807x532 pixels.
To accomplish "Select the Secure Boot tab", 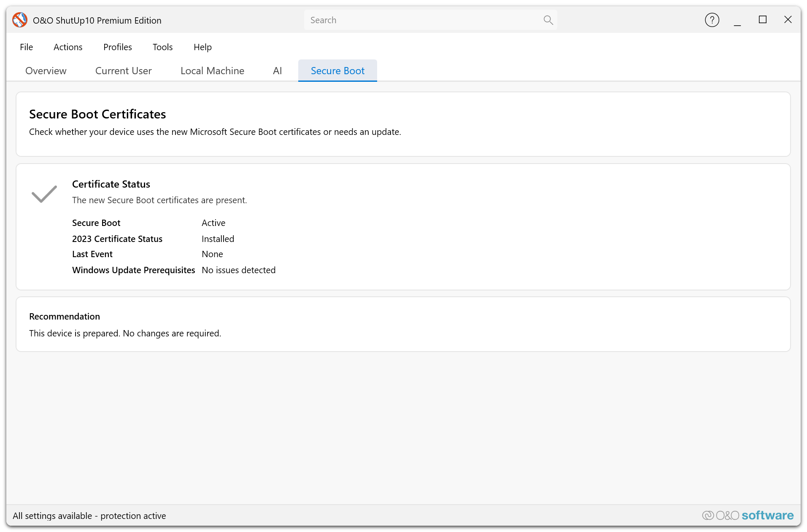I will [337, 70].
